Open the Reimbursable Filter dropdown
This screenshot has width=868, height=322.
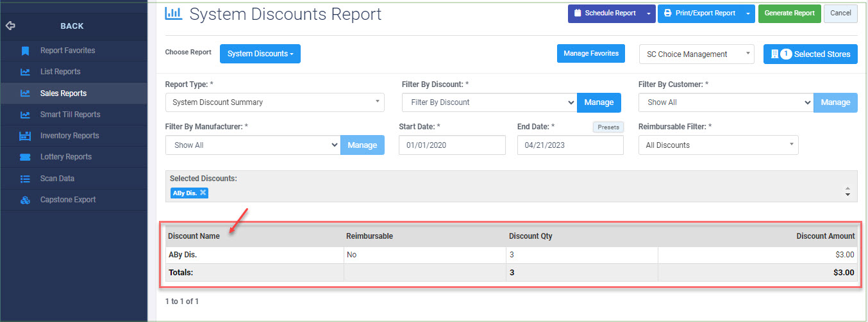[x=718, y=145]
